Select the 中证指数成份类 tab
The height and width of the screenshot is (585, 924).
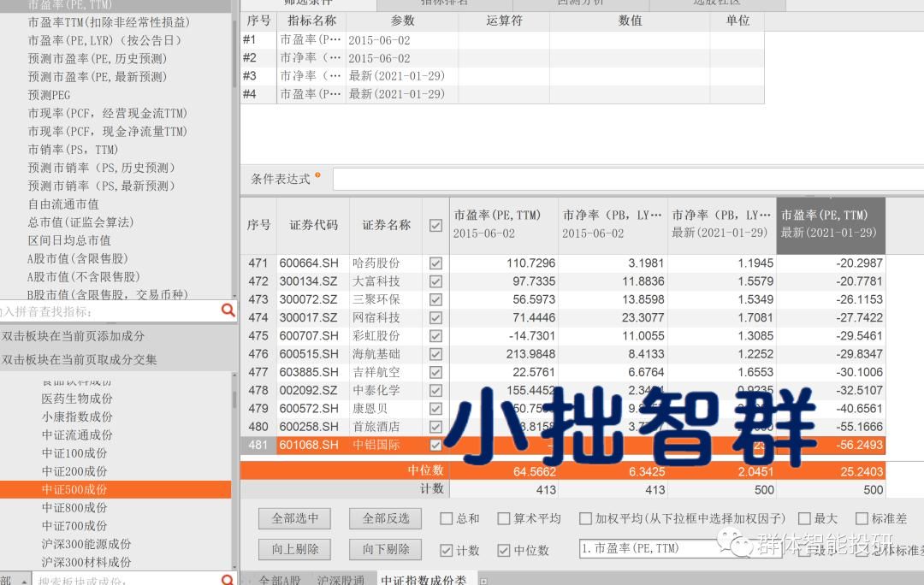click(x=423, y=580)
